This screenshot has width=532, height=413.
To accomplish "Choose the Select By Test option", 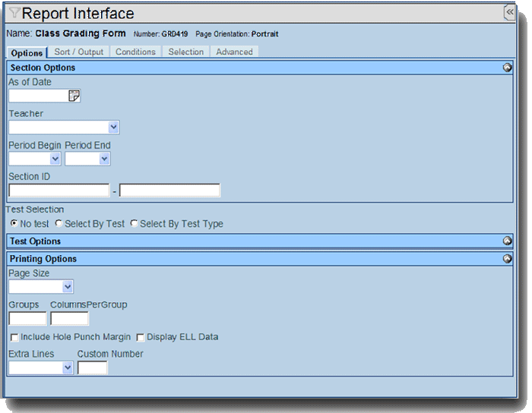I will [x=59, y=224].
